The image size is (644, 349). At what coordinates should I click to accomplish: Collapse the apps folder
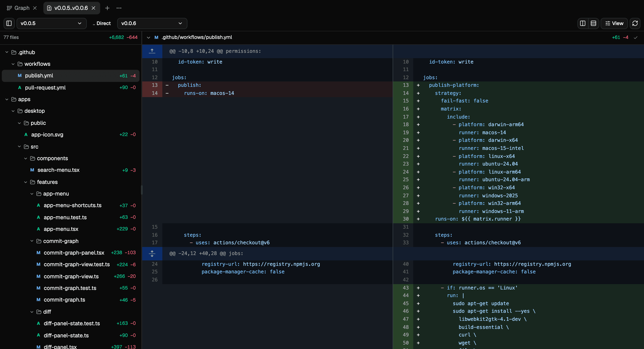(x=7, y=99)
